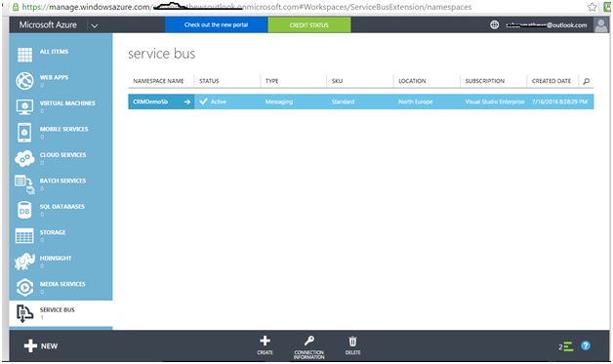The width and height of the screenshot is (613, 364).
Task: Sort by Subscription column header
Action: pos(485,81)
